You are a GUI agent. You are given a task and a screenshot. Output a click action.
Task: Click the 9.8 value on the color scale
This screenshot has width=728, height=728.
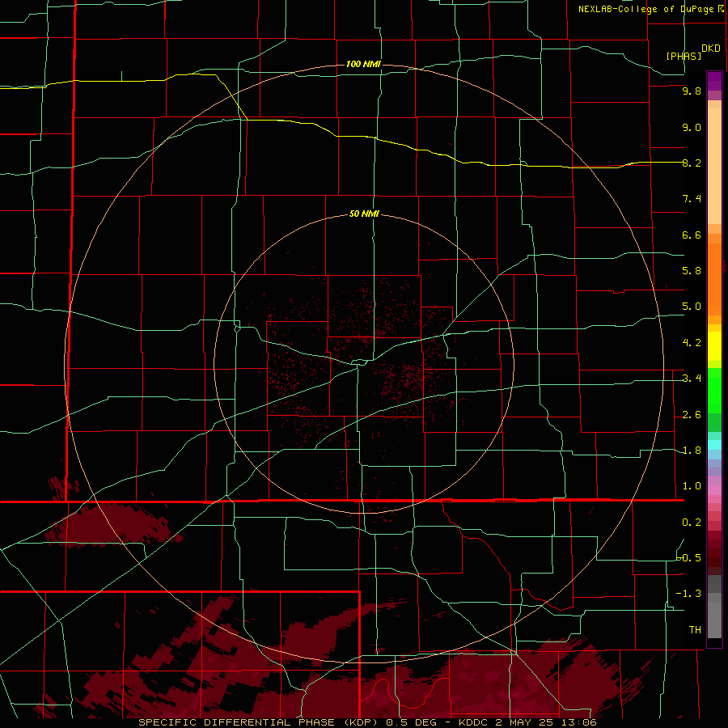point(692,91)
